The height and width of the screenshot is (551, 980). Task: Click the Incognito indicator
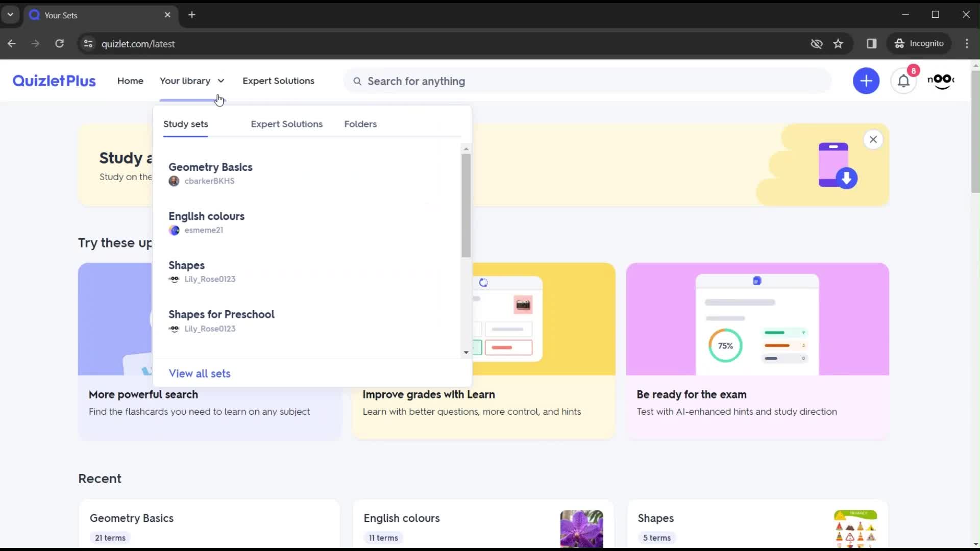click(919, 43)
